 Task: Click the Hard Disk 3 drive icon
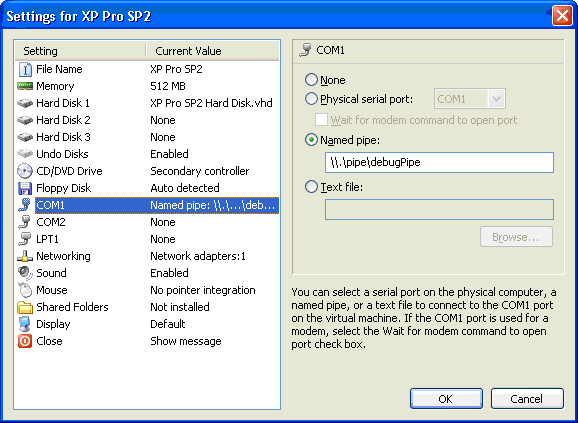pos(25,137)
